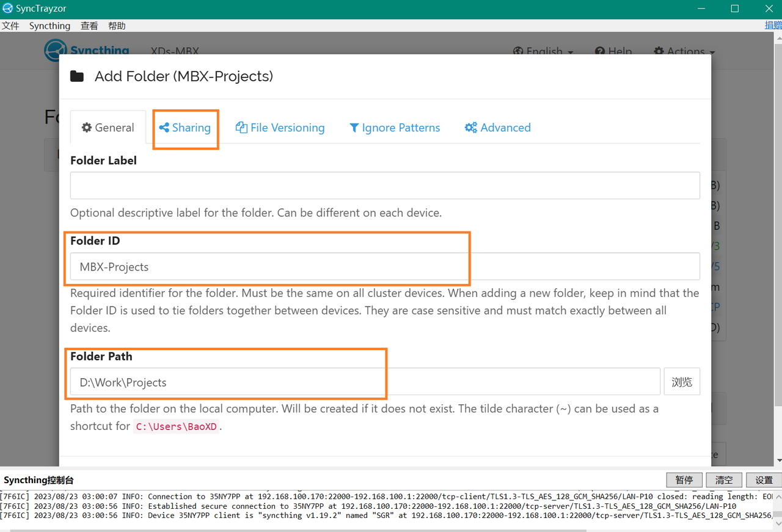Open the Syncthing menu in menu bar
The width and height of the screenshot is (782, 532).
tap(49, 26)
